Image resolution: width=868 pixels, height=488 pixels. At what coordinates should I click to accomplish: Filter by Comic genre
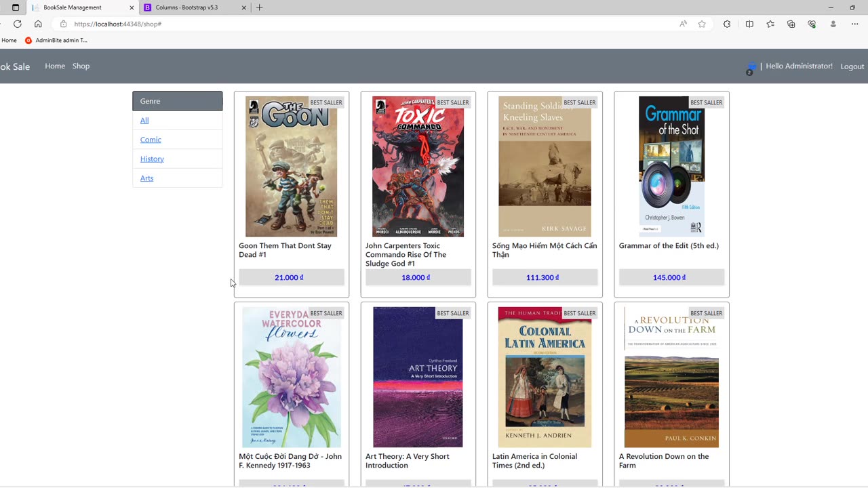click(151, 140)
